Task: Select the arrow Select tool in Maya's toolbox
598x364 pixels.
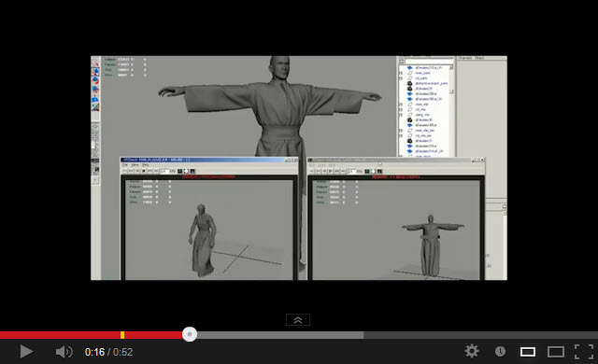Action: pyautogui.click(x=95, y=63)
